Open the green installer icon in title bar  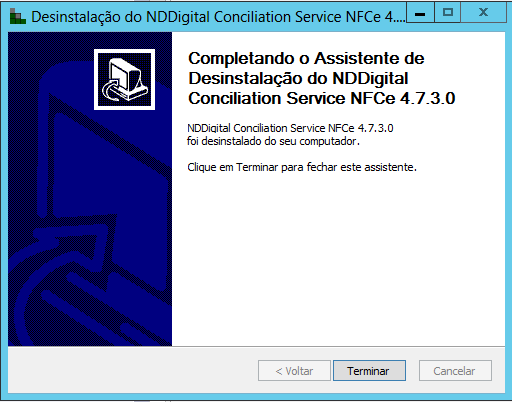[18, 16]
